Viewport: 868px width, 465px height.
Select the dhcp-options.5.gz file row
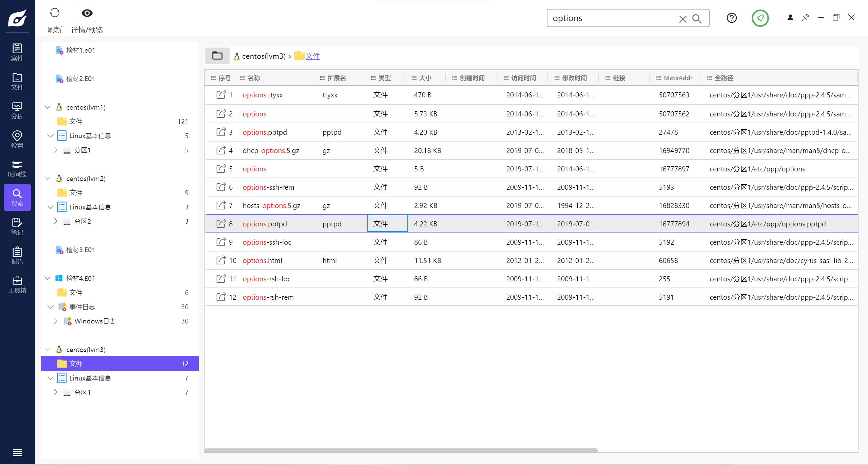tap(531, 150)
